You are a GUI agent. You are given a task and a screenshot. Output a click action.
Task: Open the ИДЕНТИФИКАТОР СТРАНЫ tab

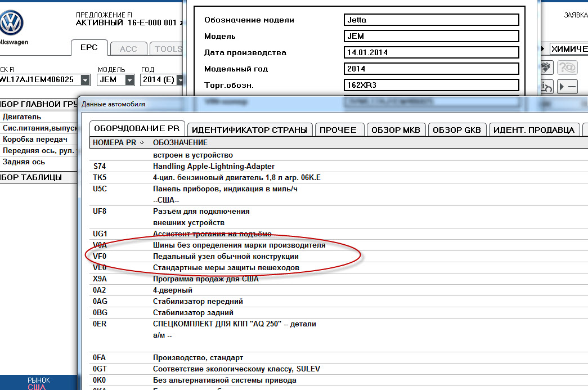tap(249, 130)
